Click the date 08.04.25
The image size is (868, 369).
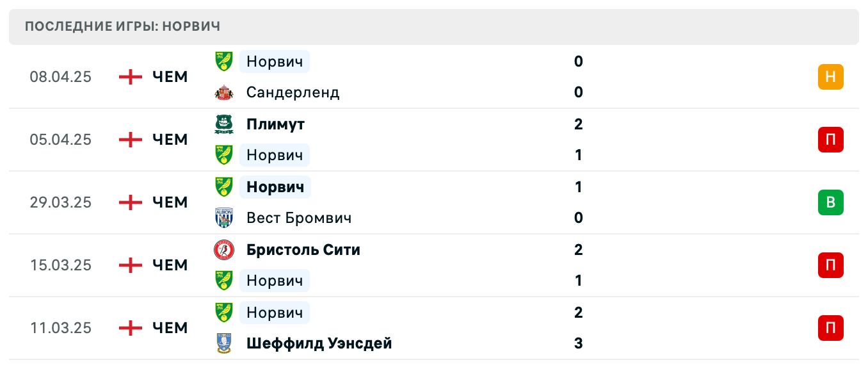pos(61,76)
